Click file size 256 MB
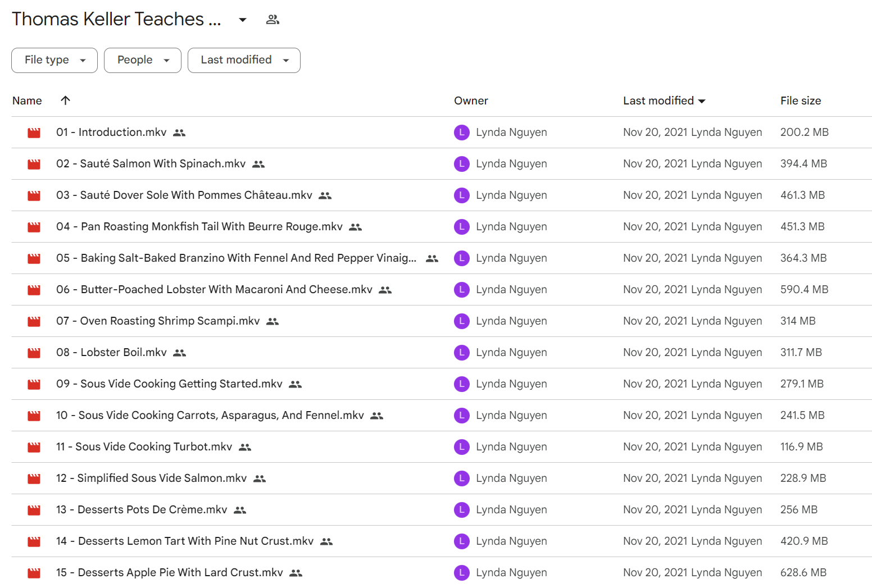This screenshot has width=872, height=588. coord(799,510)
